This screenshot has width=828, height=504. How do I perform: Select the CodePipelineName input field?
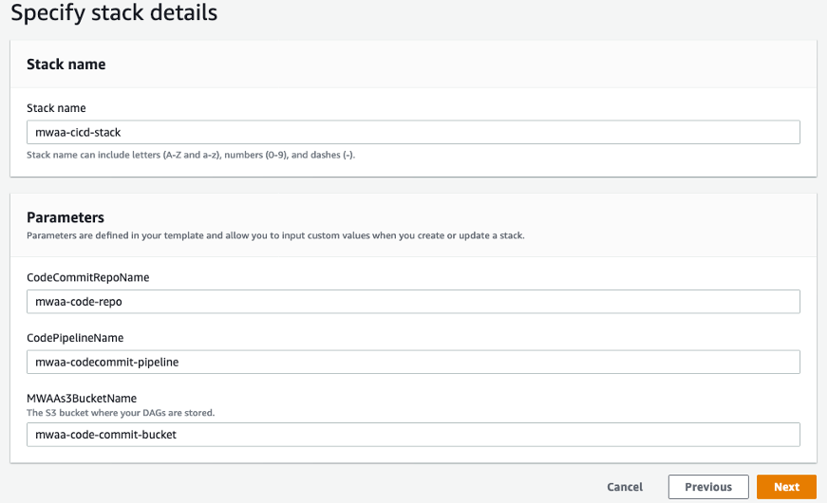[413, 362]
